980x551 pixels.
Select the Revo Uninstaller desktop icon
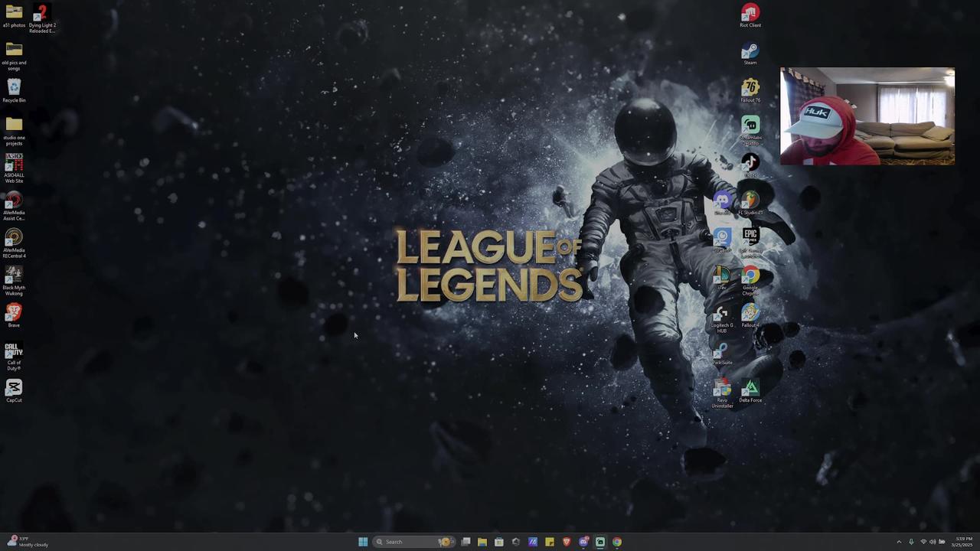pyautogui.click(x=722, y=394)
